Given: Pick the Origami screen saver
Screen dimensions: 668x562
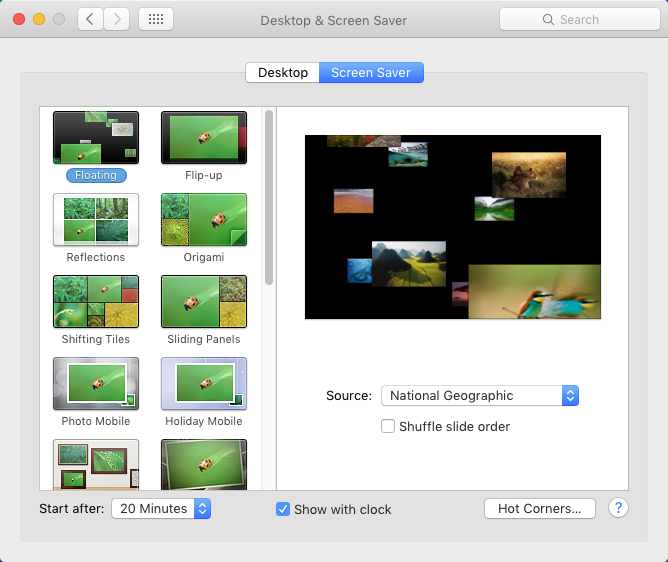Looking at the screenshot, I should (x=204, y=220).
